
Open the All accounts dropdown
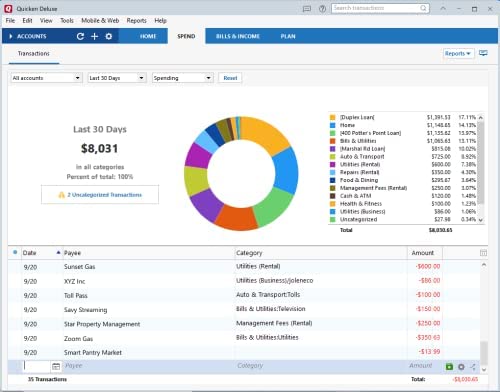click(46, 78)
